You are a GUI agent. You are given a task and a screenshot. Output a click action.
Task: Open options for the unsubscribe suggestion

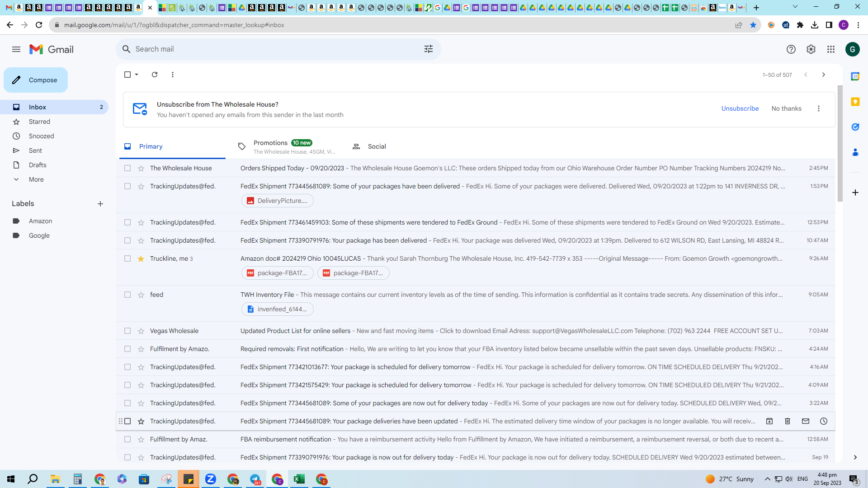point(819,108)
